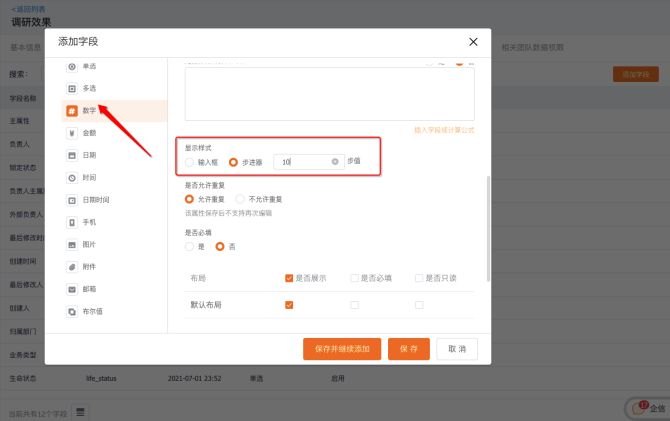This screenshot has width=670, height=421.
Task: Click the 保存并继续添加 button
Action: 342,349
